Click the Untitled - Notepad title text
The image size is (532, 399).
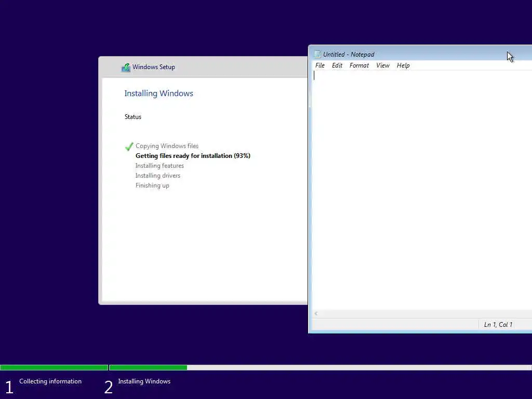349,54
